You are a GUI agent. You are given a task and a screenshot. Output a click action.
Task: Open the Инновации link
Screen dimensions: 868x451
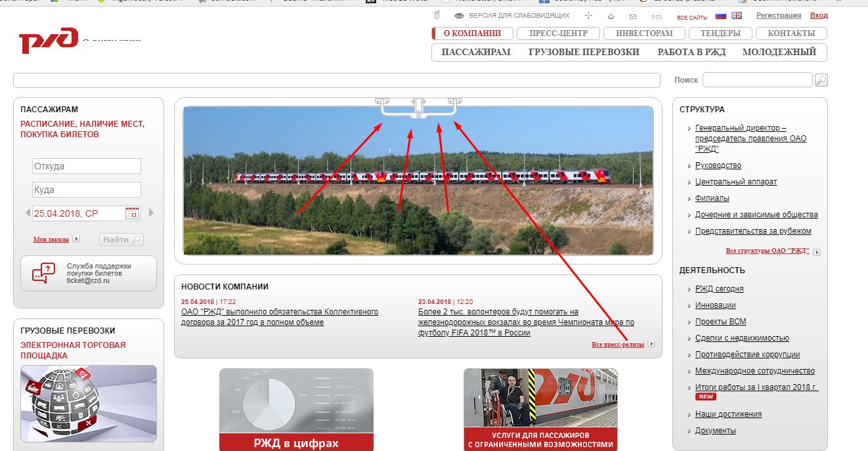click(716, 305)
